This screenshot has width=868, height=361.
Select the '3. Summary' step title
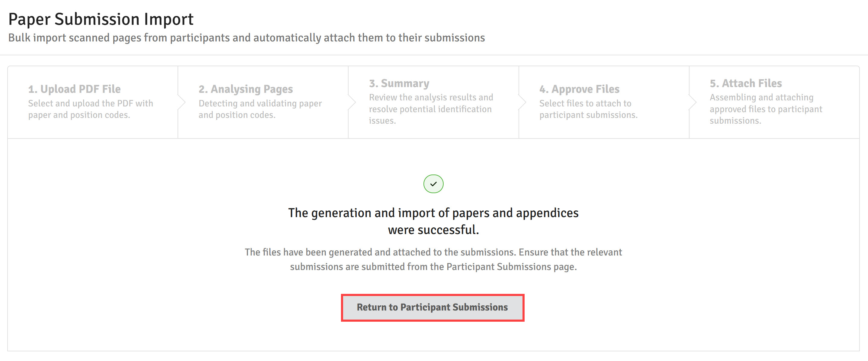tap(399, 83)
